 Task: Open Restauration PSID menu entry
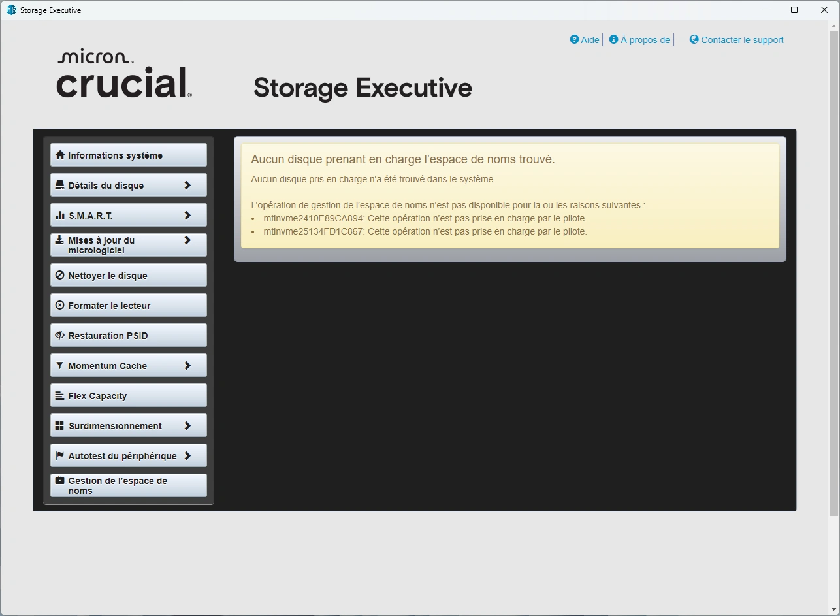(x=129, y=336)
